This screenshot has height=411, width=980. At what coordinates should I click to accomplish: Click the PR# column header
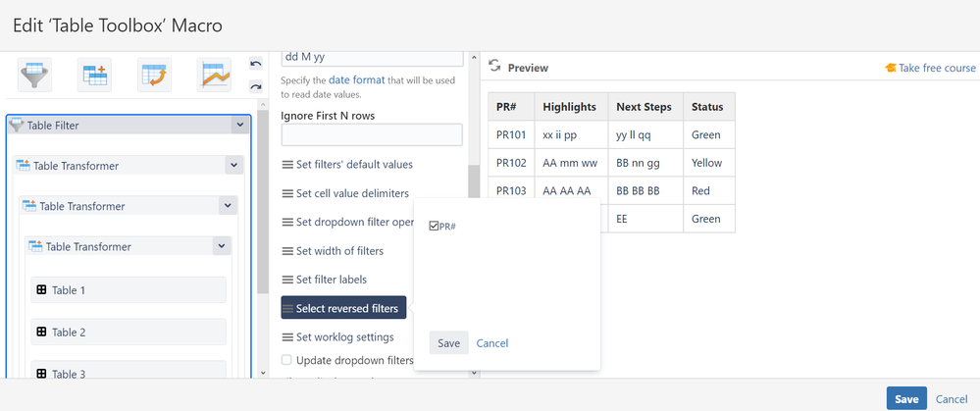click(511, 107)
